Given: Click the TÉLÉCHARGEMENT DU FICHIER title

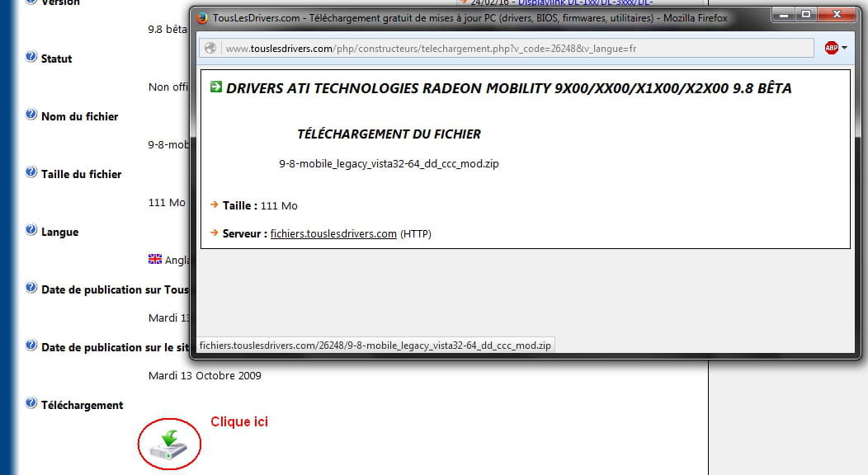Looking at the screenshot, I should 389,134.
